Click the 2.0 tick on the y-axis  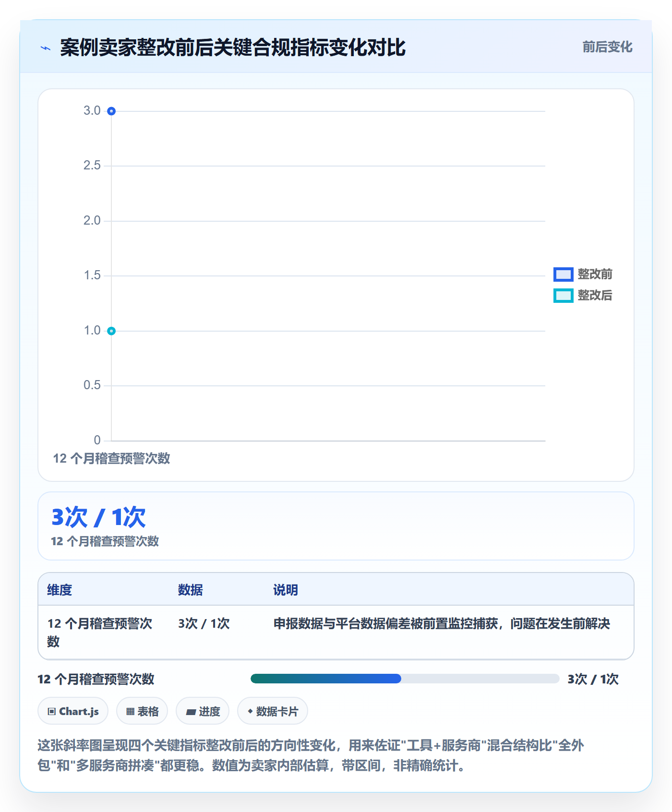coord(92,221)
